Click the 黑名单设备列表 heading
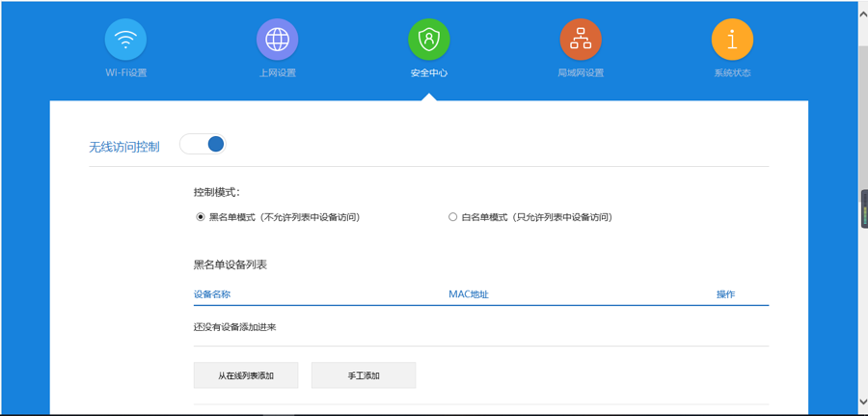The width and height of the screenshot is (868, 416). 231,264
